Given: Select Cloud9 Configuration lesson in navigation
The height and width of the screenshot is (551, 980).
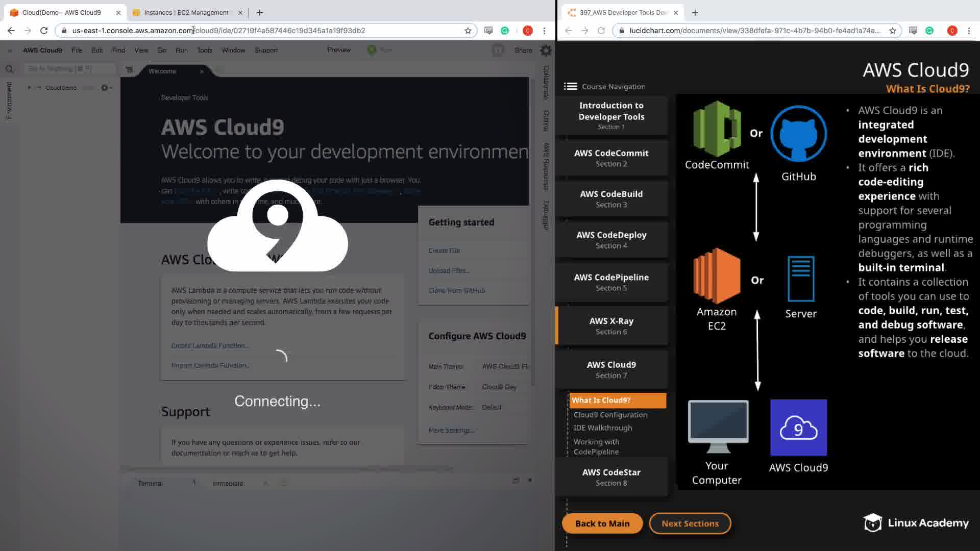Looking at the screenshot, I should tap(610, 415).
